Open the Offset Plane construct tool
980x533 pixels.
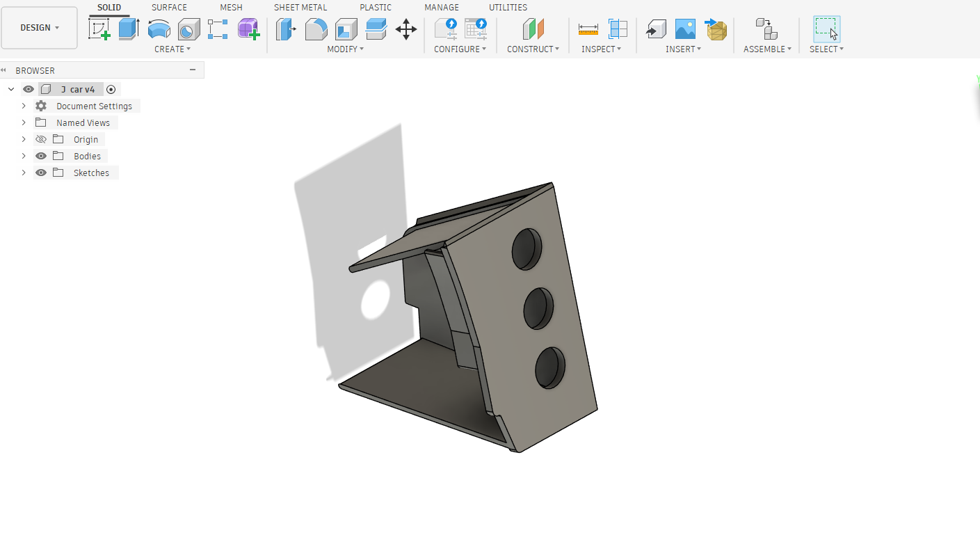[533, 29]
